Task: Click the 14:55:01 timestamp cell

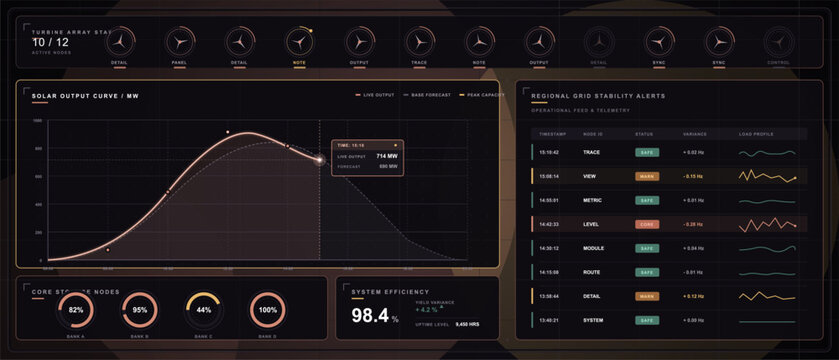Action: click(549, 201)
